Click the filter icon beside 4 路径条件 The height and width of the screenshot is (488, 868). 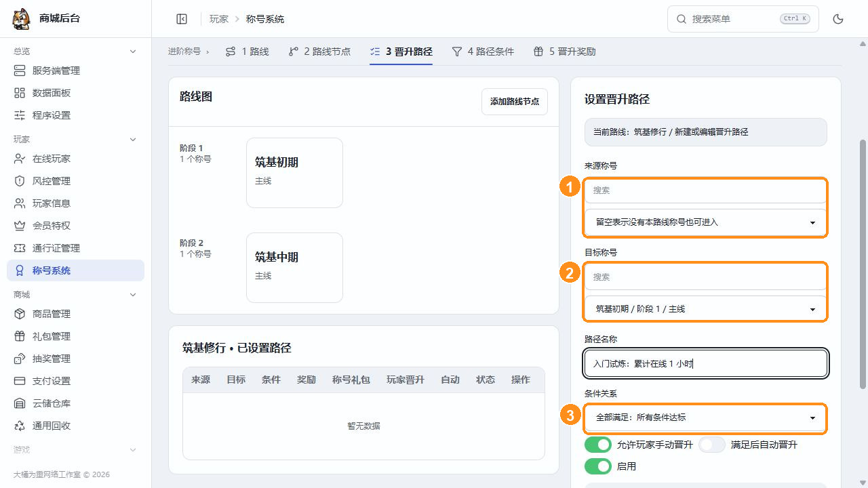point(456,52)
